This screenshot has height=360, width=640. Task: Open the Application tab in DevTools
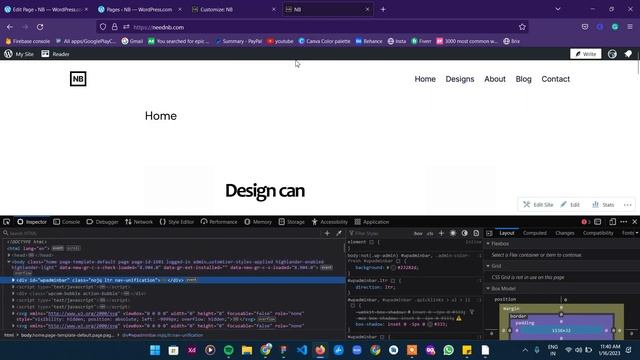click(x=371, y=222)
